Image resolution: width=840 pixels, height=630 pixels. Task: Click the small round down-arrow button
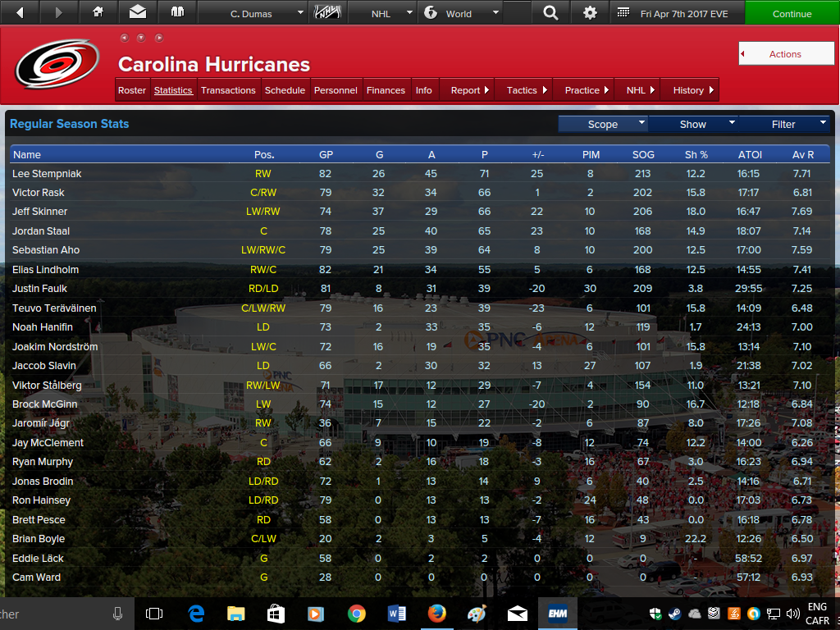coord(141,38)
